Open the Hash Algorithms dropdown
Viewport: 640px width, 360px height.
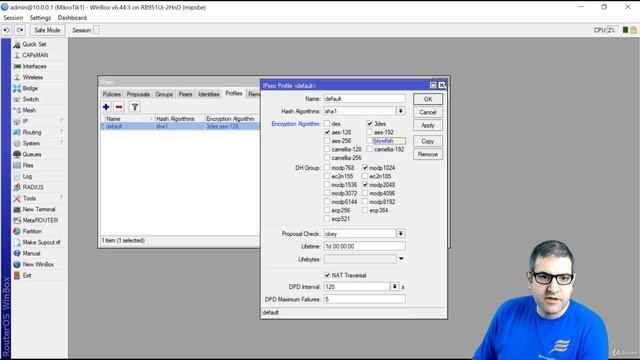[400, 111]
